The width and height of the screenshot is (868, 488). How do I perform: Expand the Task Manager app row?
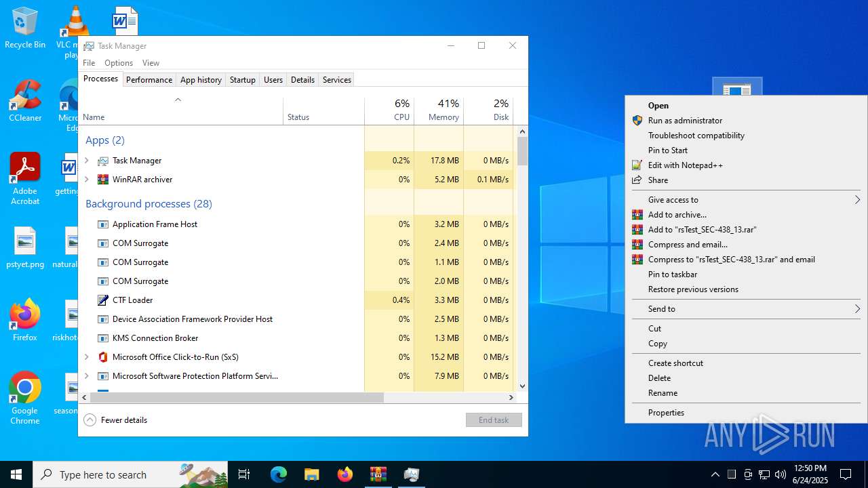87,161
